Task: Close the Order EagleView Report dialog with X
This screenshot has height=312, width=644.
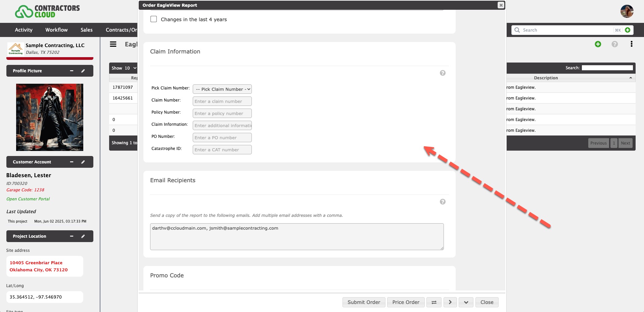Action: pyautogui.click(x=501, y=5)
